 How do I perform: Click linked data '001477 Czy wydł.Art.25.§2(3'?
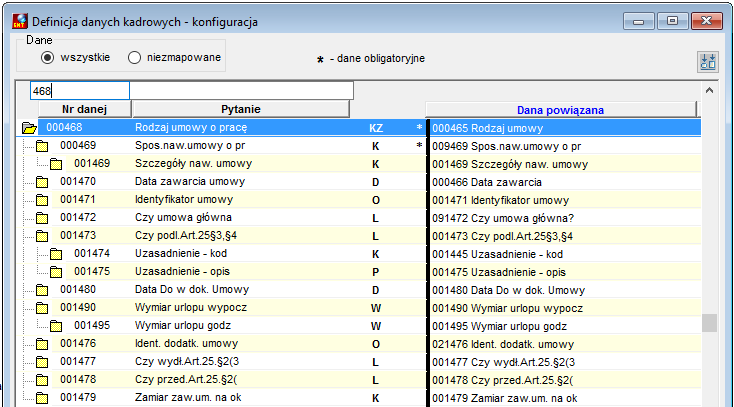tap(503, 363)
